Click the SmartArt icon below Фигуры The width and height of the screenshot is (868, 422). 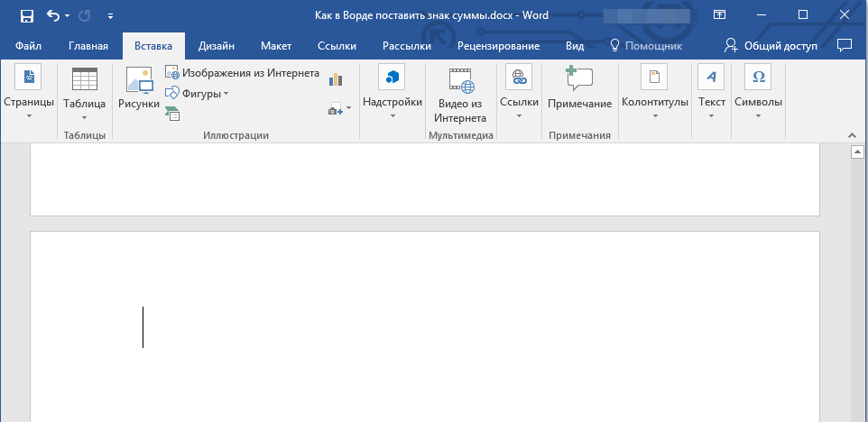click(172, 112)
